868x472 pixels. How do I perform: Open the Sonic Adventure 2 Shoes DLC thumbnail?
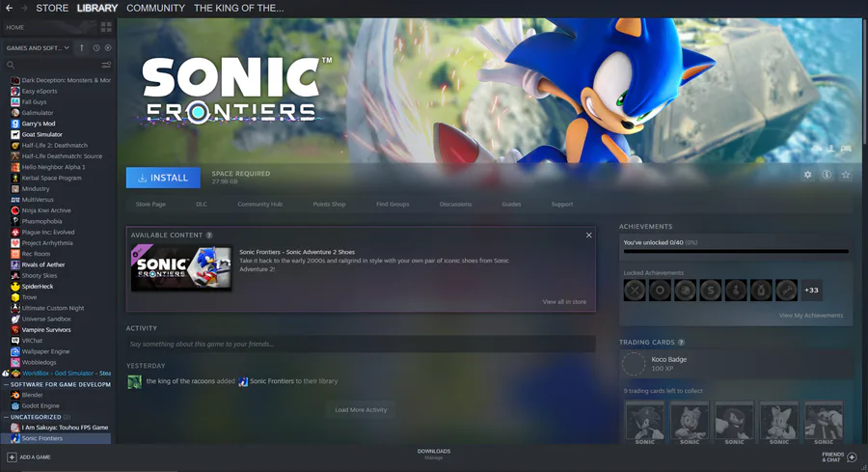(181, 268)
